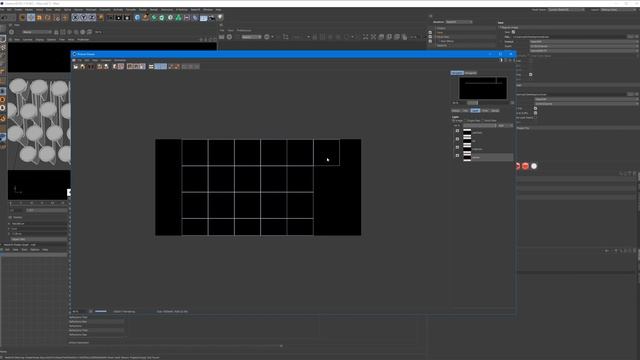The width and height of the screenshot is (640, 360).
Task: Open Compare menu in Picture Viewer
Action: pos(106,60)
